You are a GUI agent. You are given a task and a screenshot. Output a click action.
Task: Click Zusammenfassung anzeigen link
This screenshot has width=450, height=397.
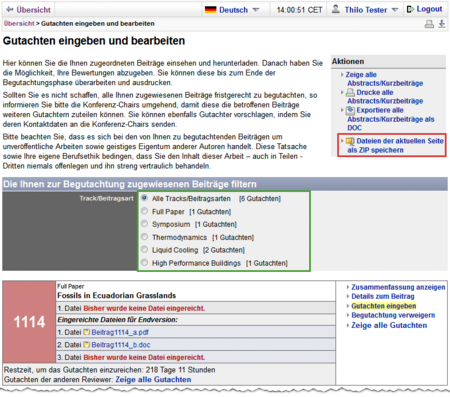click(x=398, y=287)
